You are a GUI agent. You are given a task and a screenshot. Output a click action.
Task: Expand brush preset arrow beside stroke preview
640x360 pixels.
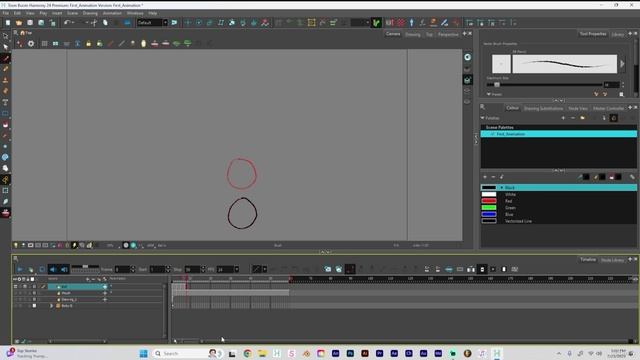click(x=622, y=64)
